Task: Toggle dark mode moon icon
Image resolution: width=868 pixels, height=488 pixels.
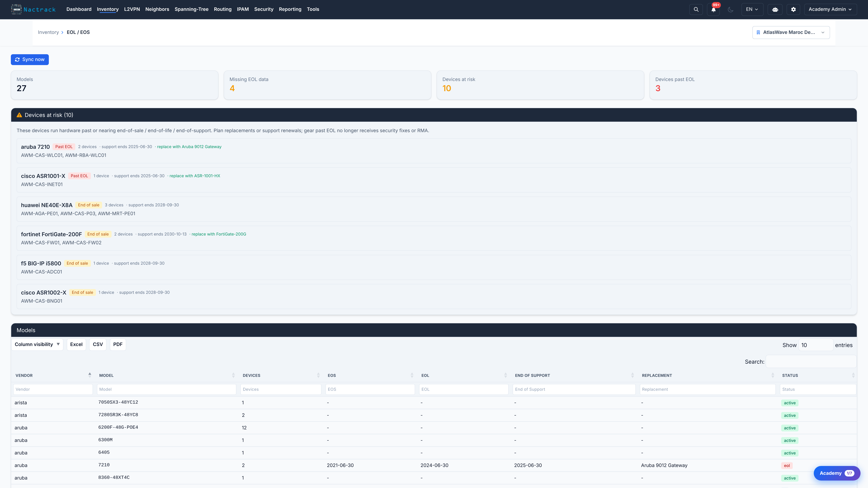Action: 731,9
